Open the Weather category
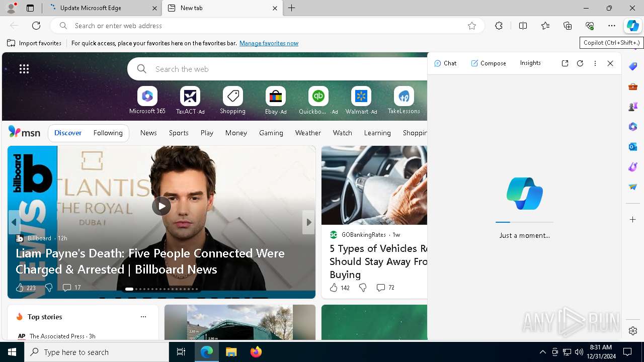The height and width of the screenshot is (362, 644). (x=308, y=133)
